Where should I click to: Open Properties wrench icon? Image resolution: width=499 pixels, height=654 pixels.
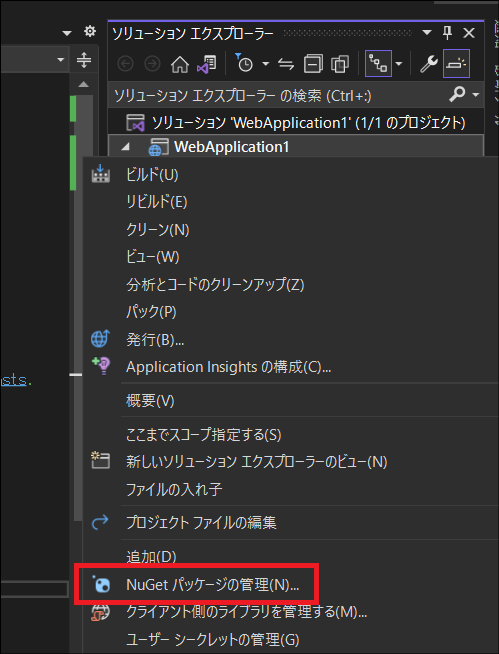pyautogui.click(x=428, y=64)
